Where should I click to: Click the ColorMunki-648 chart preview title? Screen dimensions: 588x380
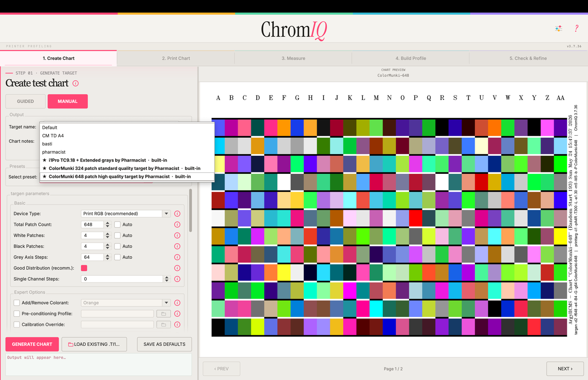(393, 75)
